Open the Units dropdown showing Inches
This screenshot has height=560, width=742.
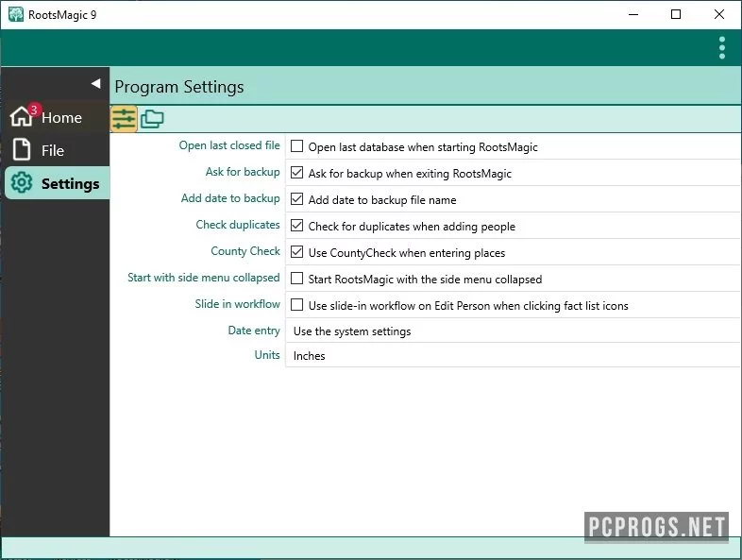[513, 355]
